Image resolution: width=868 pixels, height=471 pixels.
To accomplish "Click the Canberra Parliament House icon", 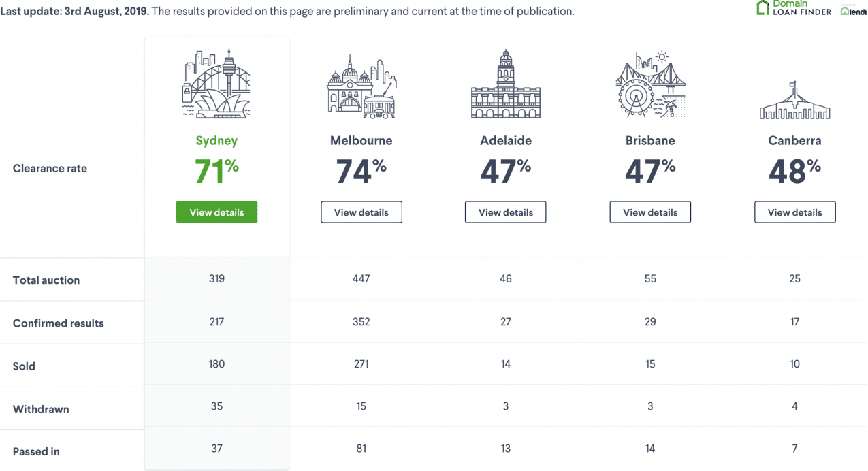I will (794, 101).
